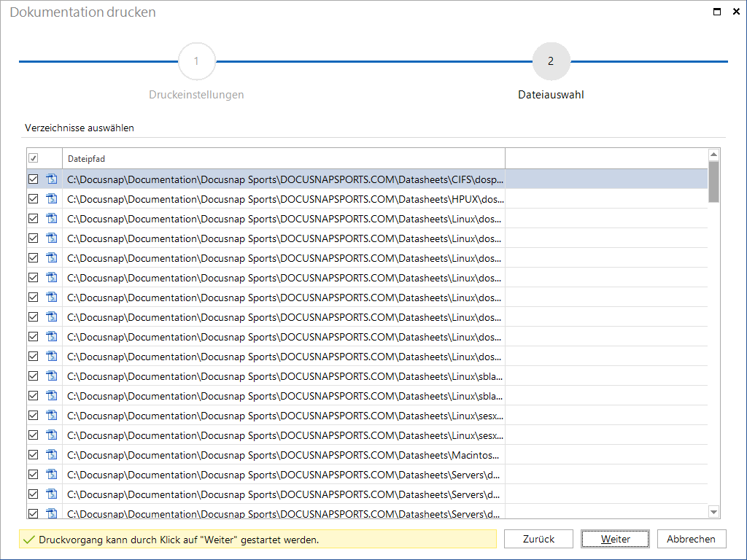Click the document icon of the HPUX datasheet row

[52, 198]
